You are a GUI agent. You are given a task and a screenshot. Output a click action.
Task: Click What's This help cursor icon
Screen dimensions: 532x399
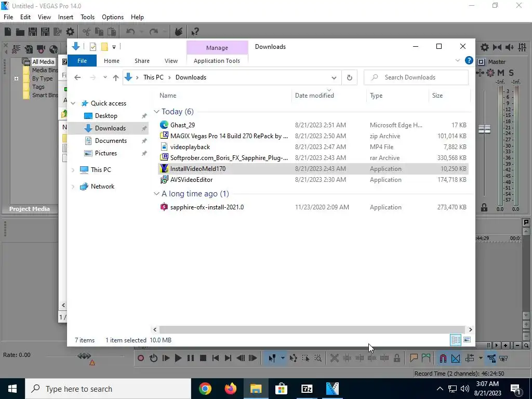tap(195, 32)
